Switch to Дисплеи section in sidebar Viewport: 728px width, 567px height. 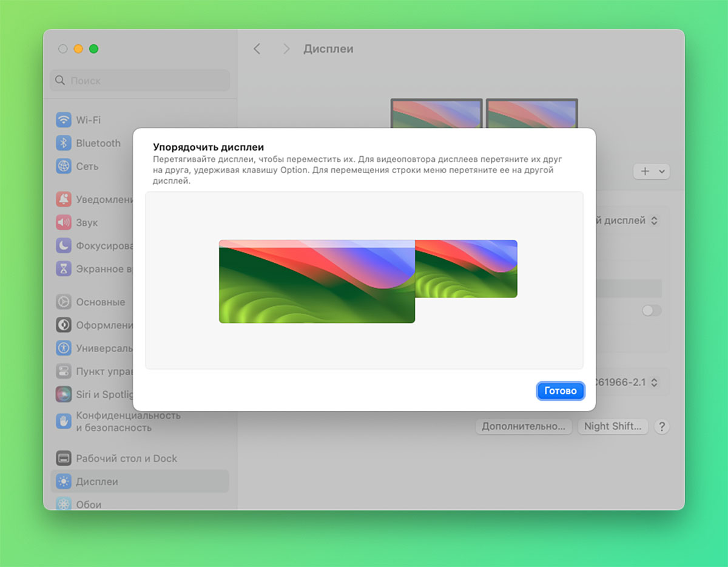pyautogui.click(x=97, y=481)
